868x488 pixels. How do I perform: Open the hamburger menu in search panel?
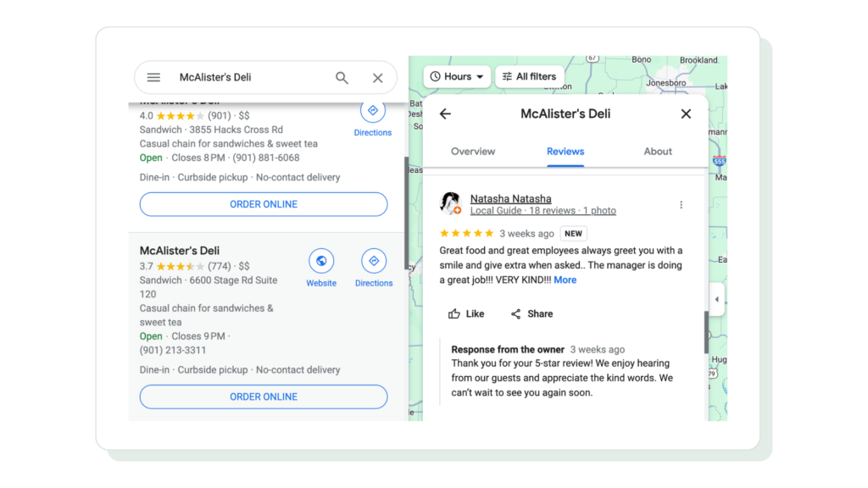[x=153, y=77]
